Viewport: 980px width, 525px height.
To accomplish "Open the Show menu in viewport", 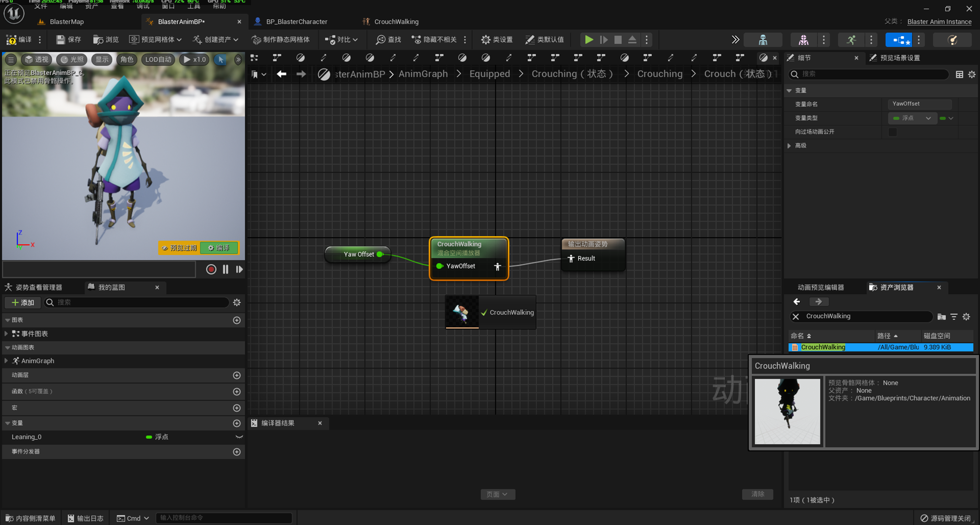I will coord(102,60).
